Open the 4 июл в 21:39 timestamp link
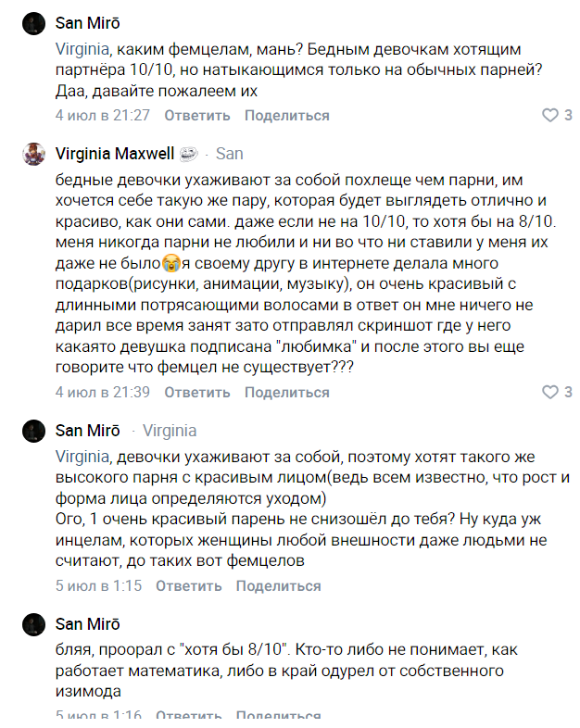 103,393
